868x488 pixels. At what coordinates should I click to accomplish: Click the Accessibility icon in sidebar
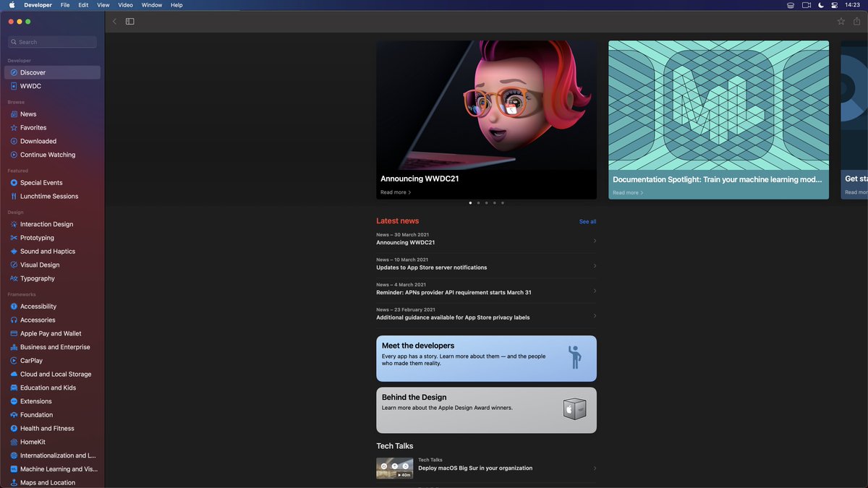click(14, 307)
